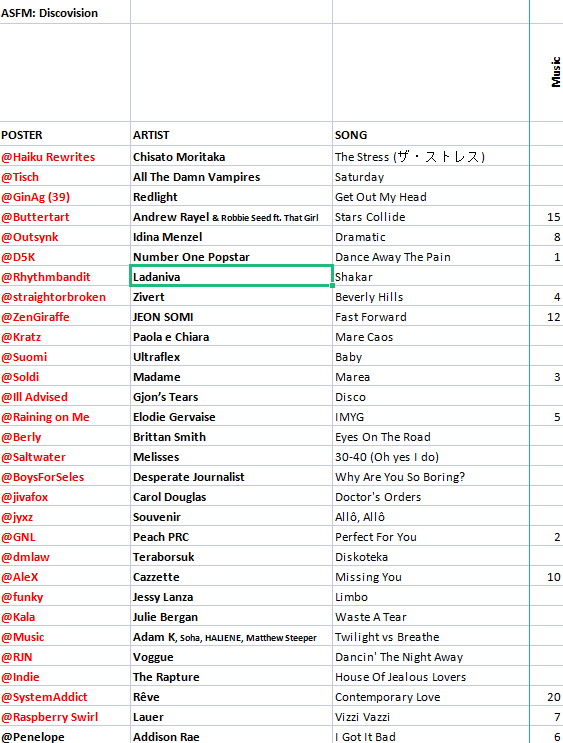Image resolution: width=563 pixels, height=743 pixels.
Task: Select the 'Saturday' song cell
Action: (431, 176)
